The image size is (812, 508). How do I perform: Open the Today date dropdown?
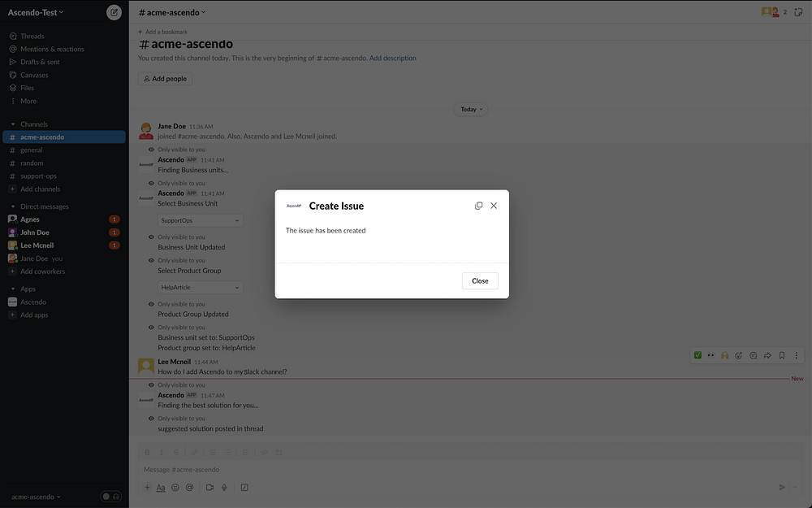(471, 110)
